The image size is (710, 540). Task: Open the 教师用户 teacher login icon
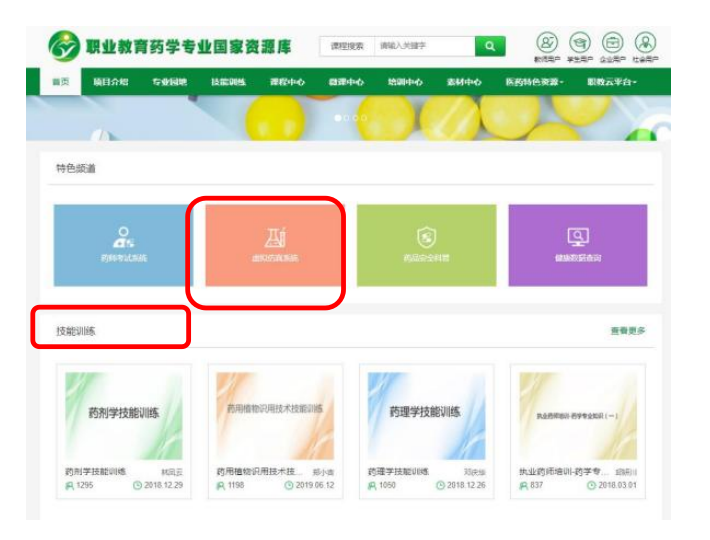point(546,43)
